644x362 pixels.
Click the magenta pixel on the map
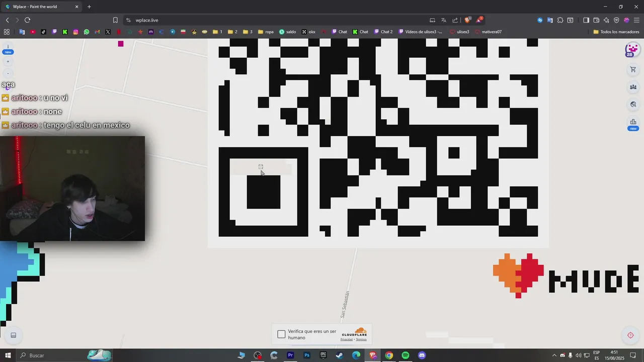(121, 44)
